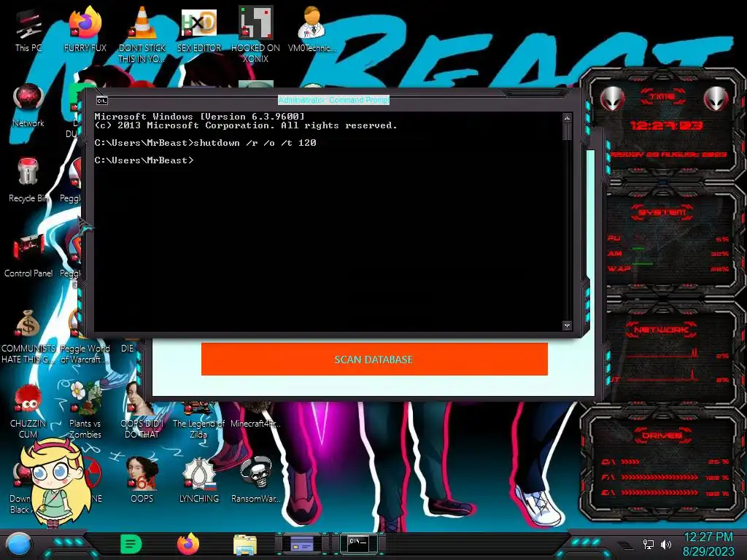Click the left alien head in TIME widget

pos(613,99)
